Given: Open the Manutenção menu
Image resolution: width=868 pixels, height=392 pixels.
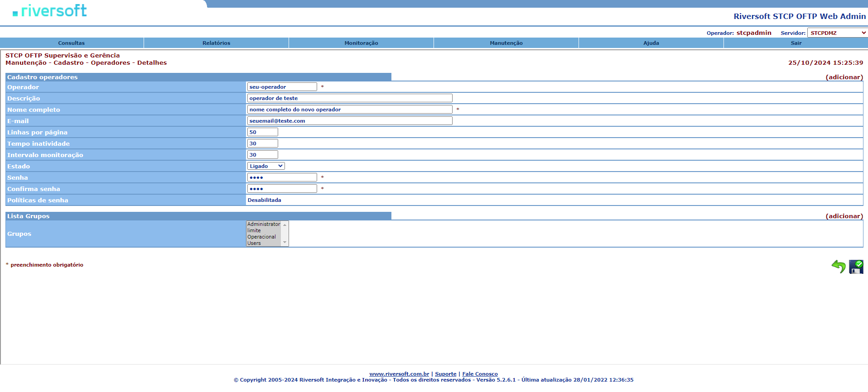Looking at the screenshot, I should point(506,43).
